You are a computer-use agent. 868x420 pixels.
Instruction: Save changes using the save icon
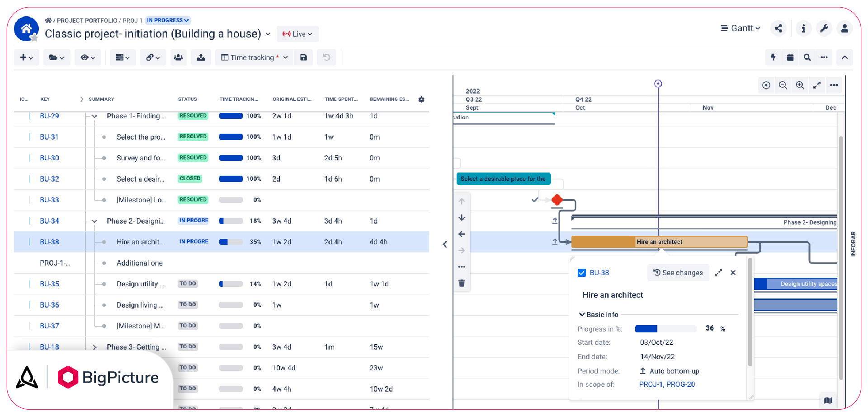click(x=303, y=57)
